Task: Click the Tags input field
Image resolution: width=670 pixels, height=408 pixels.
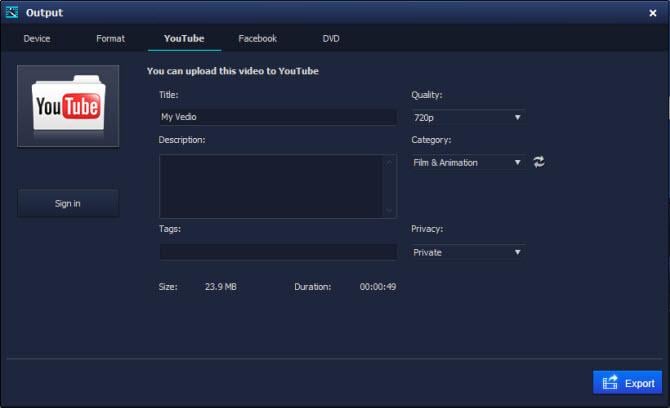Action: pyautogui.click(x=278, y=252)
